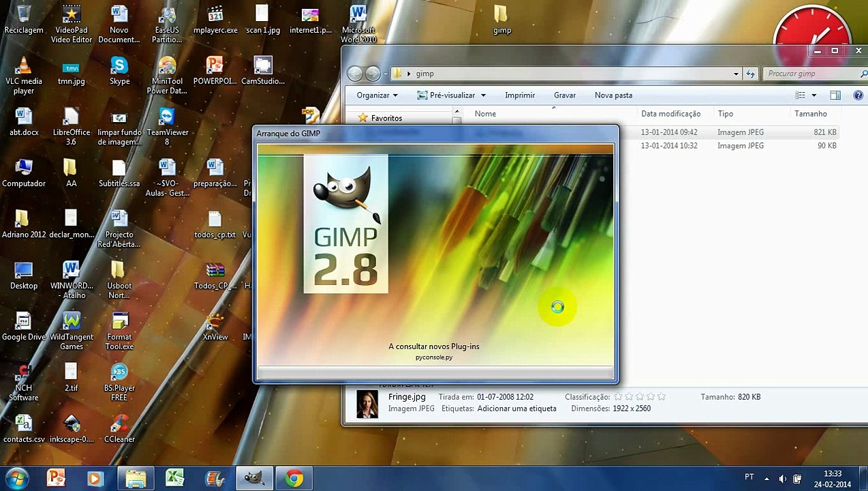Click the Fringe.jpg preview thumbnail

[367, 403]
